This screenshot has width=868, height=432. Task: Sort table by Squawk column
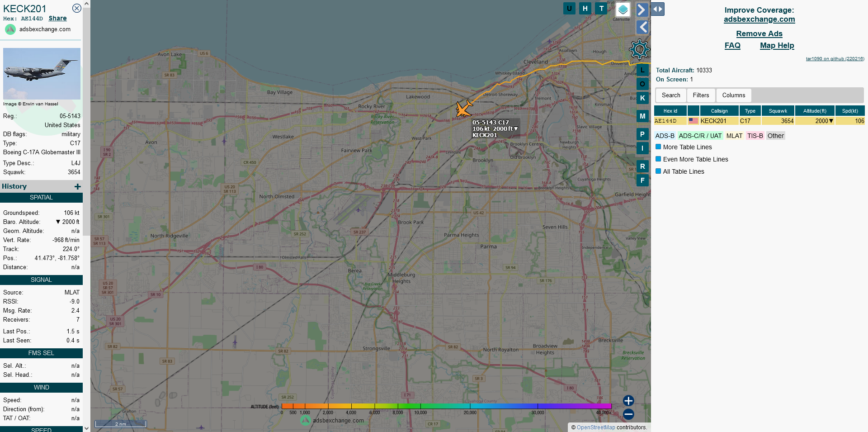[778, 111]
